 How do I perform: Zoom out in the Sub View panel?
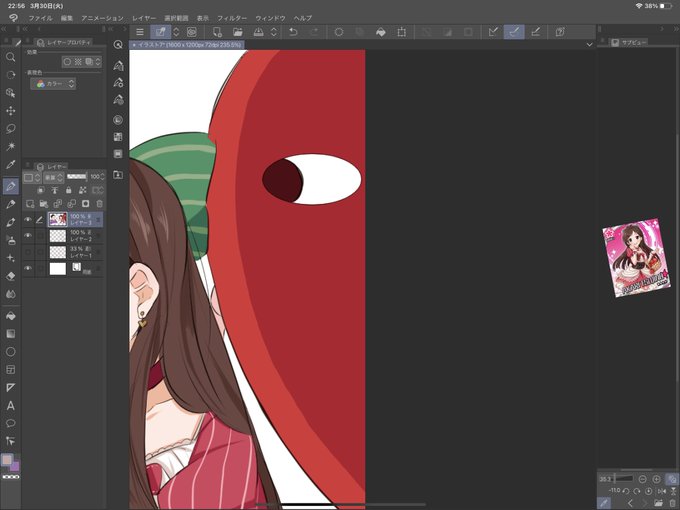(643, 479)
